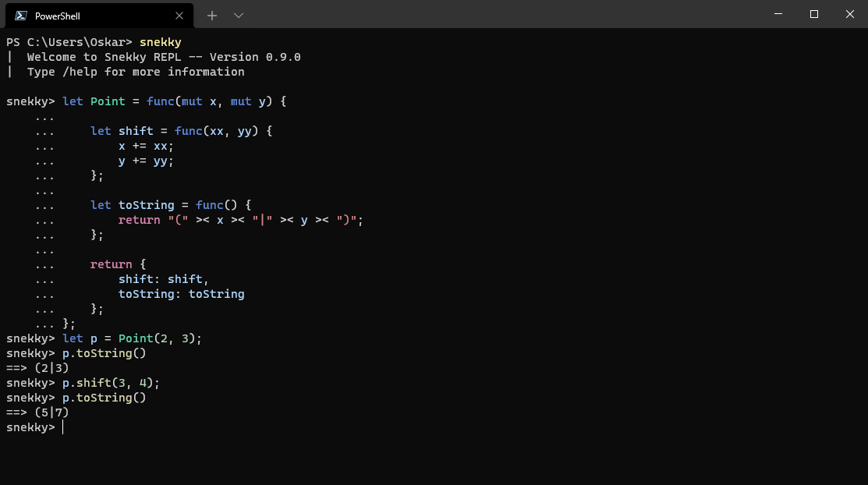Click the 'toString: toString' line

pos(181,294)
